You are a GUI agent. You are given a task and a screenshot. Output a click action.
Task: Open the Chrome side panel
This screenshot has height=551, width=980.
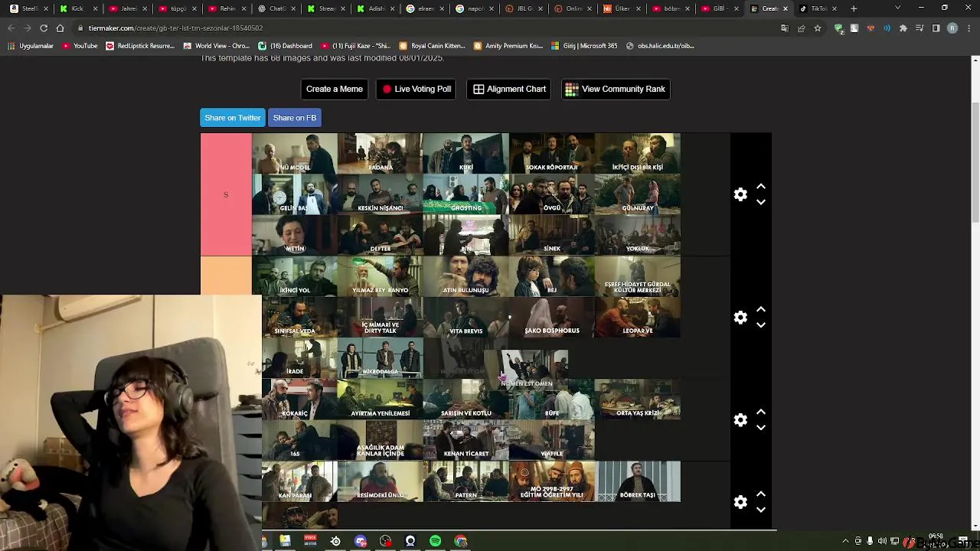coord(936,28)
